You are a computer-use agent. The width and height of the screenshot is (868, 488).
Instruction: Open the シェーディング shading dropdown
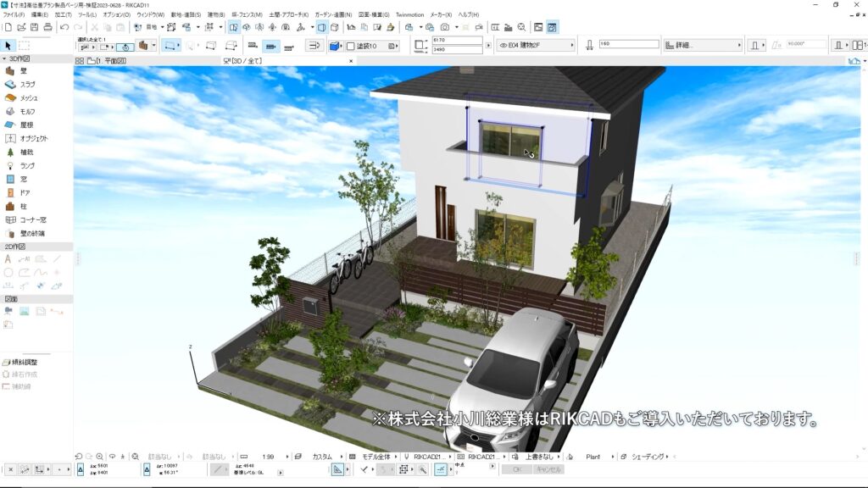coord(650,457)
